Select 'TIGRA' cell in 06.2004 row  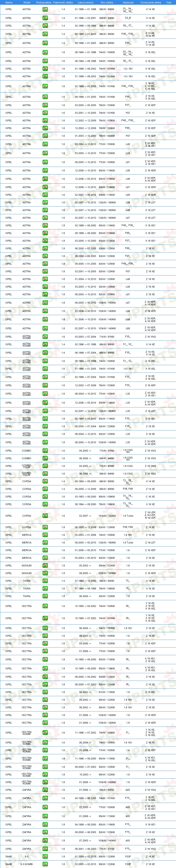tap(27, 596)
